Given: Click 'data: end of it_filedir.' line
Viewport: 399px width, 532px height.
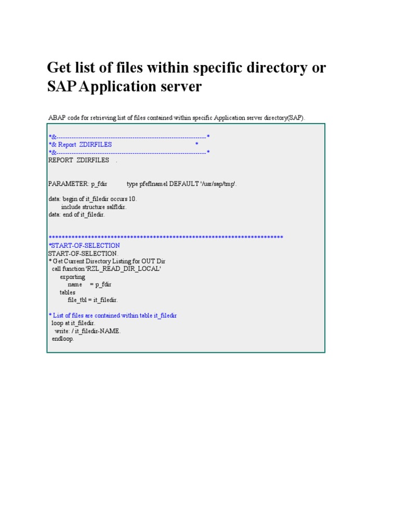Looking at the screenshot, I should click(77, 215).
